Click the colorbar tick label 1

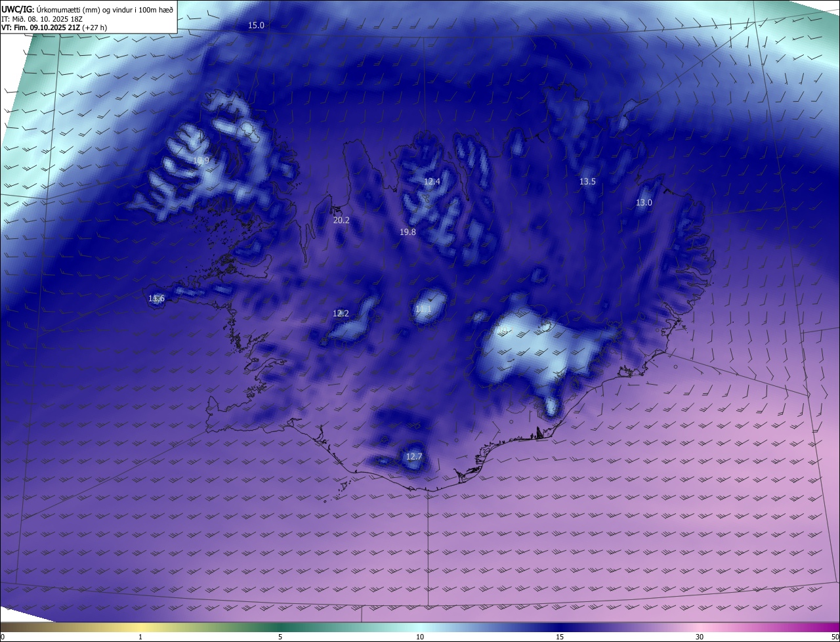click(x=140, y=637)
